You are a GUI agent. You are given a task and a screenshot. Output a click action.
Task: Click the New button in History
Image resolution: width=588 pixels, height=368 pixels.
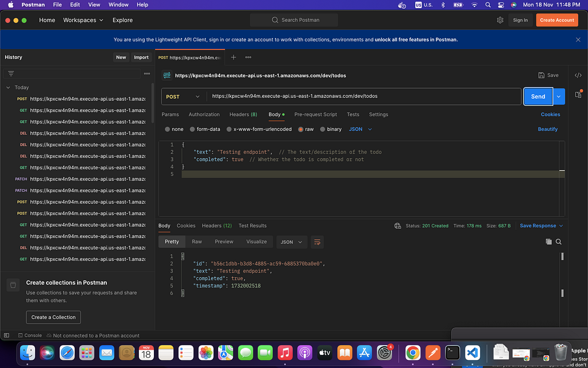point(121,57)
